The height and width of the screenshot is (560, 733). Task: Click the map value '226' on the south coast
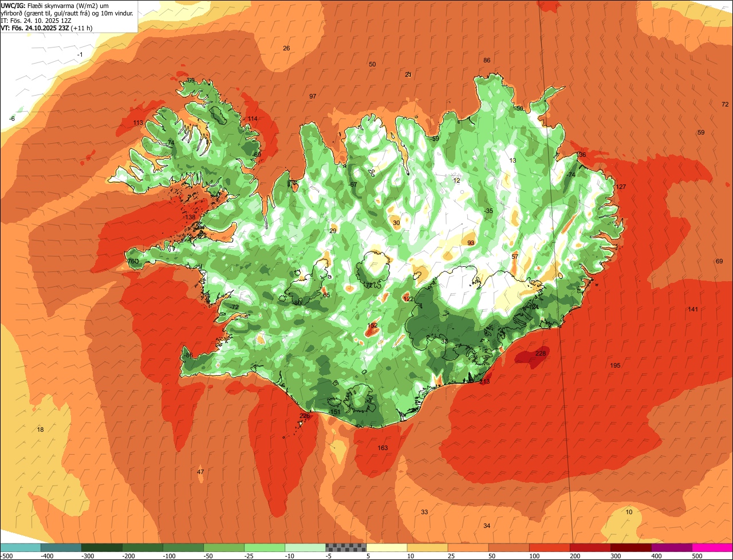tap(305, 416)
